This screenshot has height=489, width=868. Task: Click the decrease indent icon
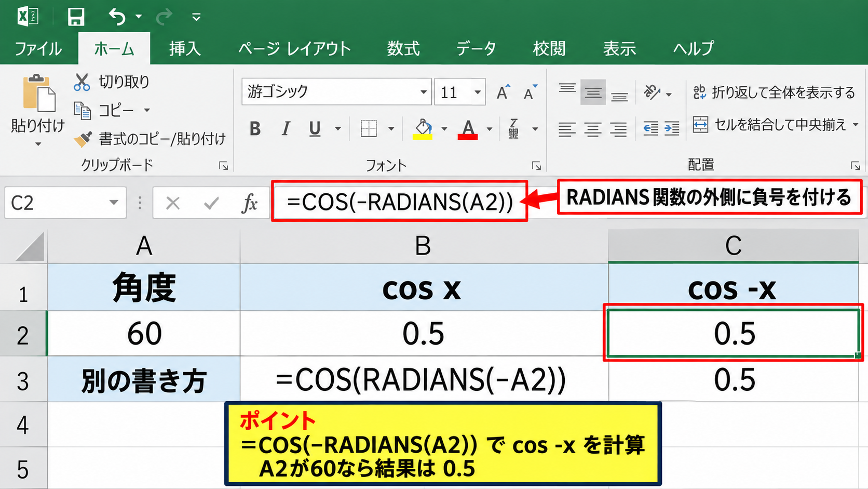650,128
